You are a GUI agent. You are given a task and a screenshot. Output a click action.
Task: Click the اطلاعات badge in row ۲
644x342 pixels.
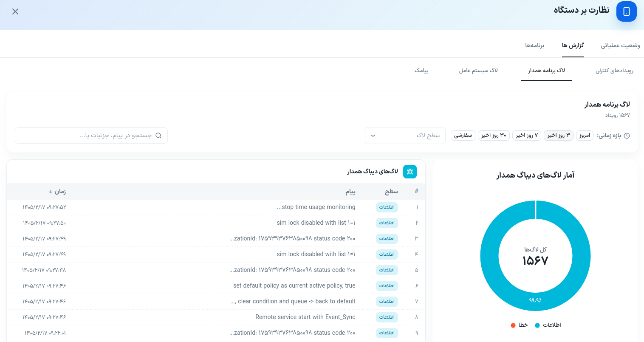click(x=387, y=223)
